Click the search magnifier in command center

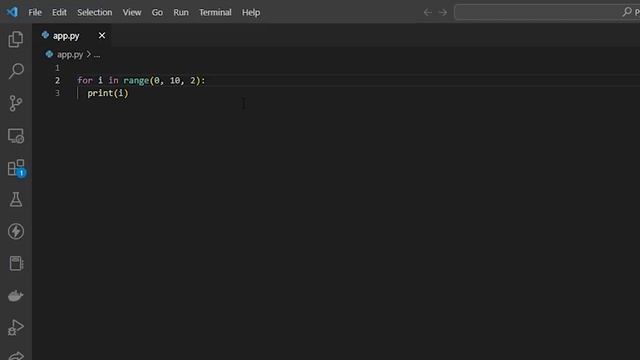pos(627,12)
